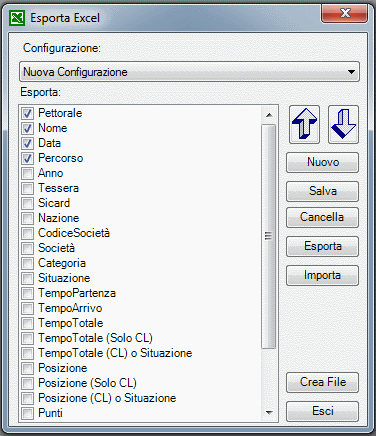Save configuration with the Salva button
Image resolution: width=376 pixels, height=436 pixels.
(x=322, y=191)
